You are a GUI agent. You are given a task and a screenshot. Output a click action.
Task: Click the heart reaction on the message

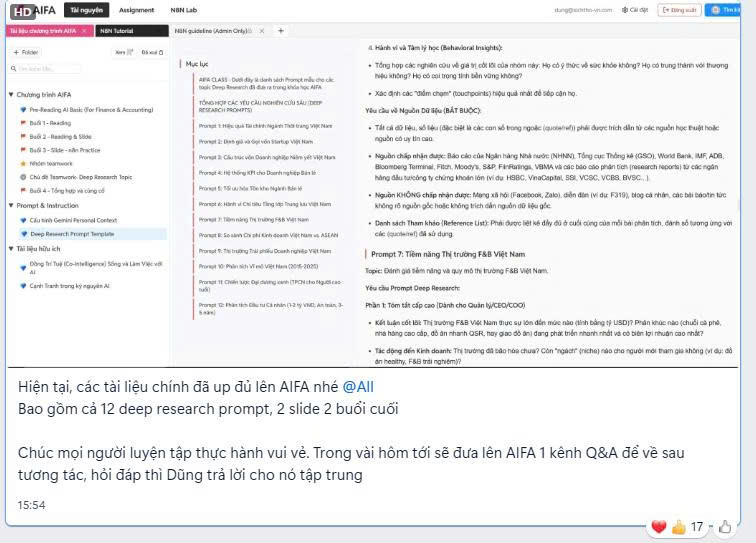pyautogui.click(x=659, y=527)
